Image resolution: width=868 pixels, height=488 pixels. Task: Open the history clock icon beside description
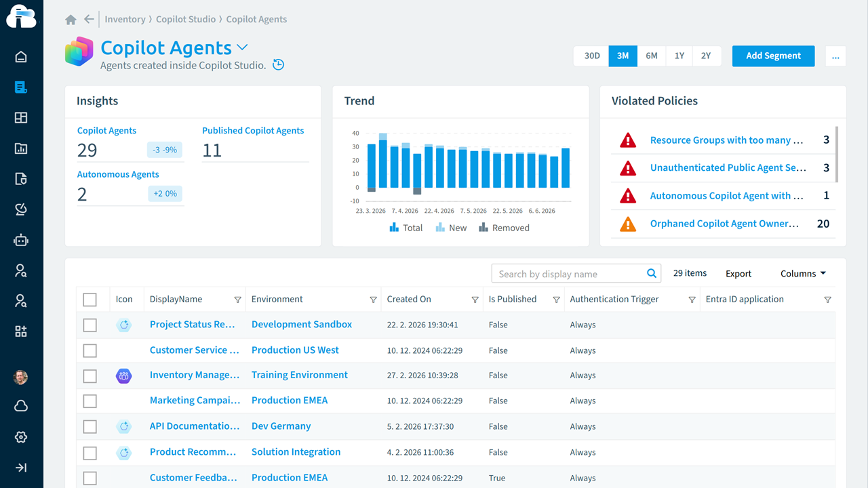point(278,65)
